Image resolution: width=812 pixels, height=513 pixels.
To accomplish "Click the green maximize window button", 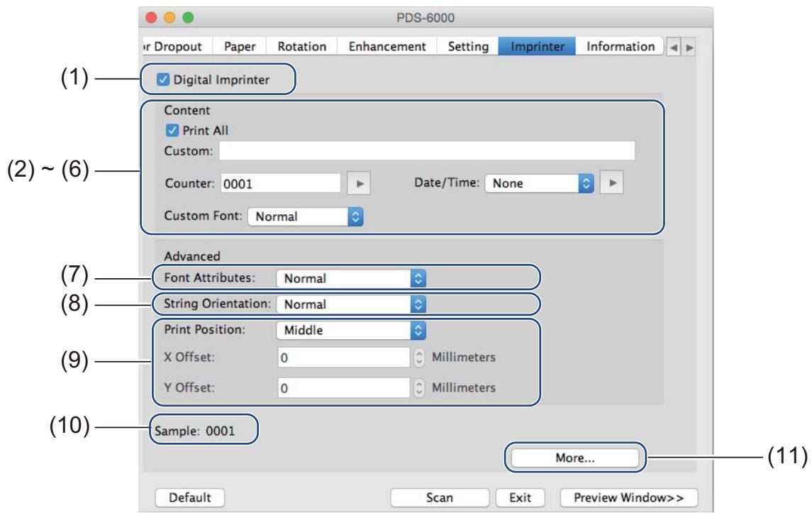I will pyautogui.click(x=188, y=18).
